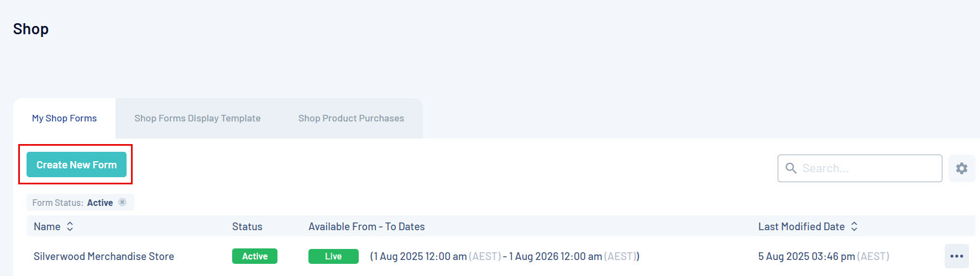This screenshot has height=276, width=980.
Task: Click the green Live badge
Action: click(333, 256)
